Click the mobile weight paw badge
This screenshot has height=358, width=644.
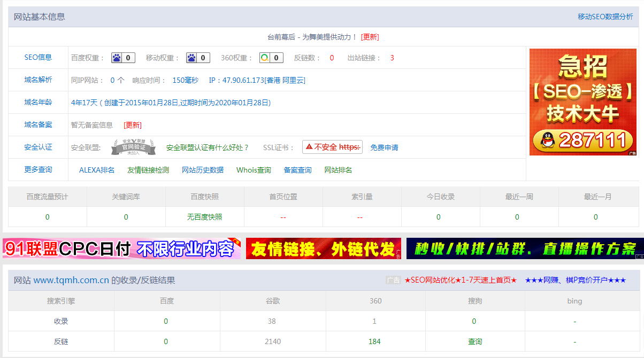[x=192, y=58]
